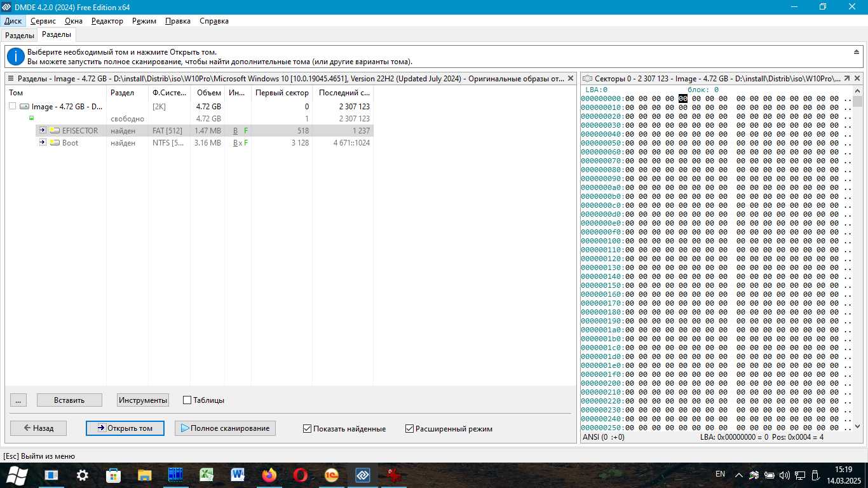The height and width of the screenshot is (488, 868).
Task: Toggle the tree box next to Image
Action: (13, 107)
